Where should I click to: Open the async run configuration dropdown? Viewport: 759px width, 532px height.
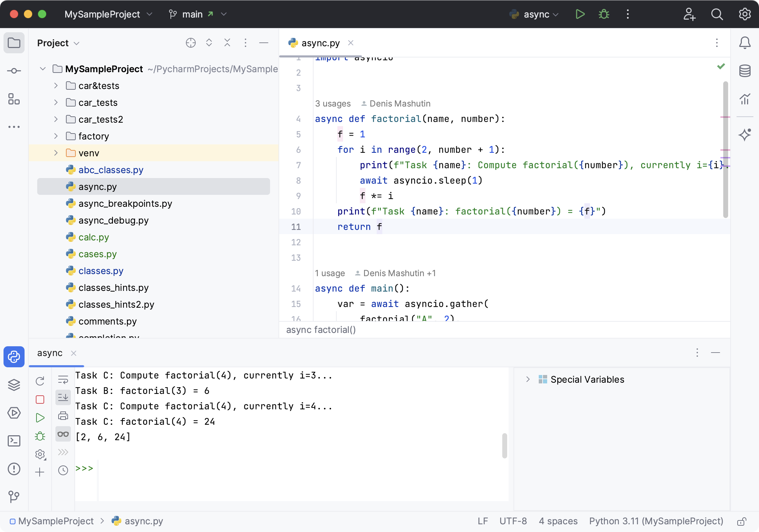click(536, 14)
